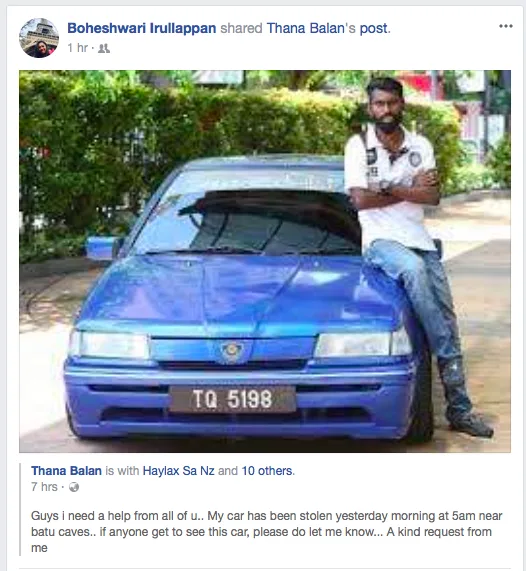Click the car's dark windshield in photo
The width and height of the screenshot is (526, 571).
point(270,223)
